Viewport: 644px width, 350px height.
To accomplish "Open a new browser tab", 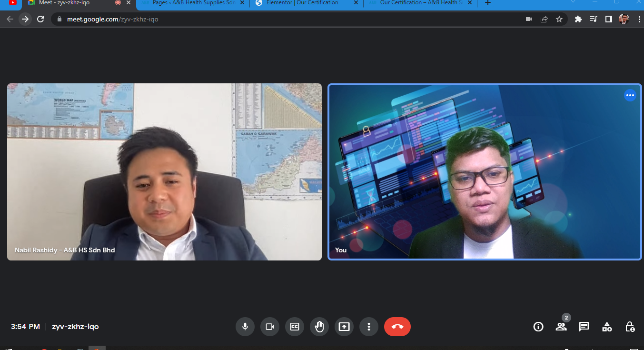I will pos(487,3).
